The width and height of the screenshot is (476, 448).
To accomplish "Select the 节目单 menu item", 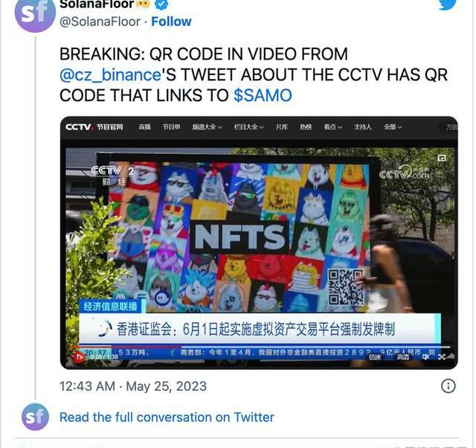I will point(171,127).
